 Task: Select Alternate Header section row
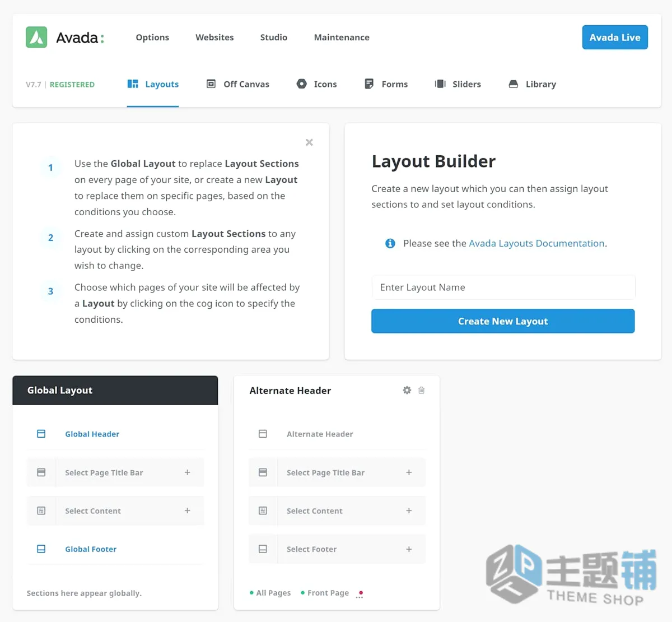click(x=337, y=434)
